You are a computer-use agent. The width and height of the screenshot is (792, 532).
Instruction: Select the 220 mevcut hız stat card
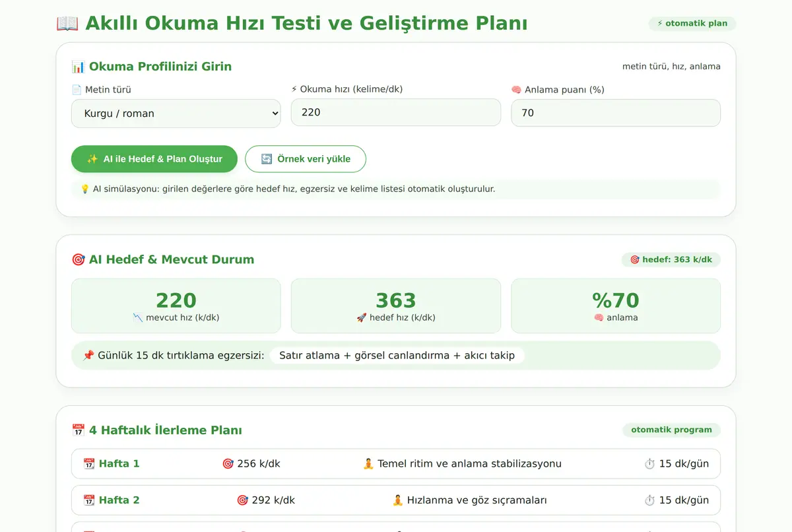[x=176, y=306]
